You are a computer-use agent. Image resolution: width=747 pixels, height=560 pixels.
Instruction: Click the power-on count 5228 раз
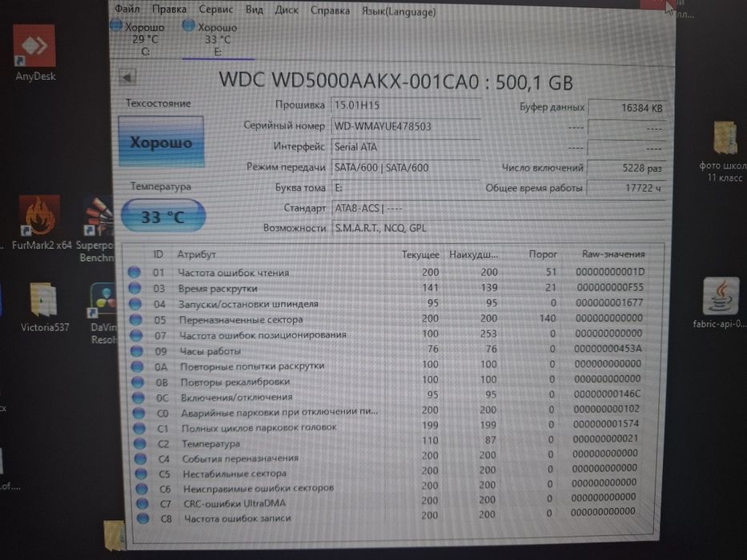[x=626, y=168]
